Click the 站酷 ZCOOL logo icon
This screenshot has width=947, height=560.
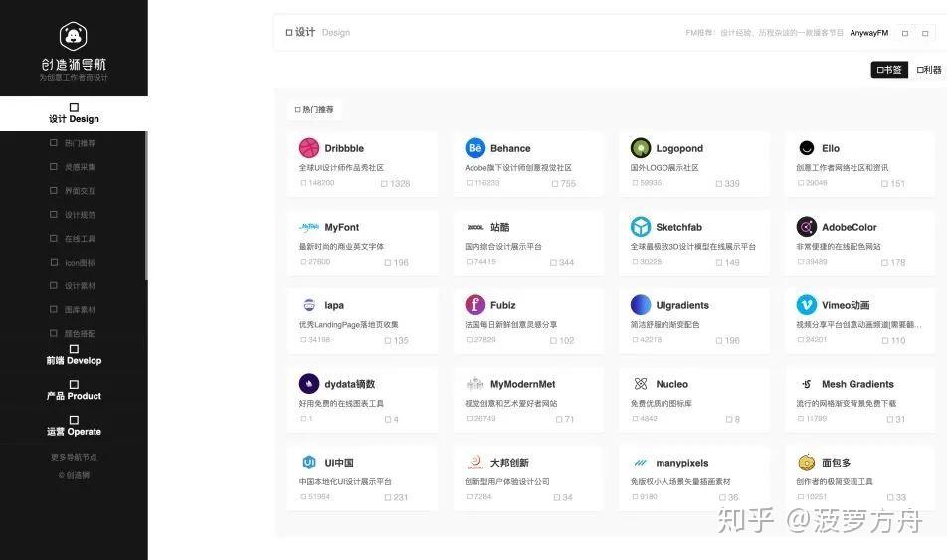474,227
